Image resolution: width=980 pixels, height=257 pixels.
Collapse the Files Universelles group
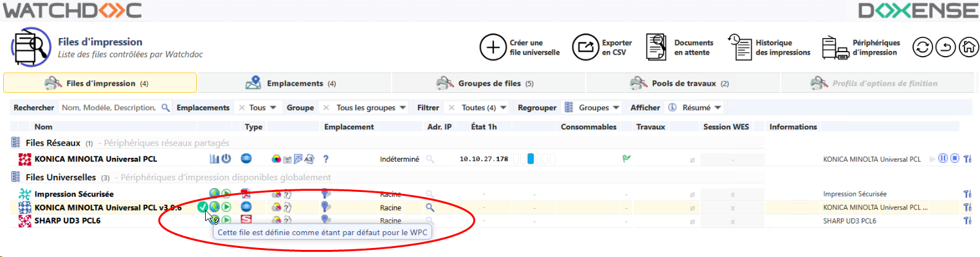[16, 177]
